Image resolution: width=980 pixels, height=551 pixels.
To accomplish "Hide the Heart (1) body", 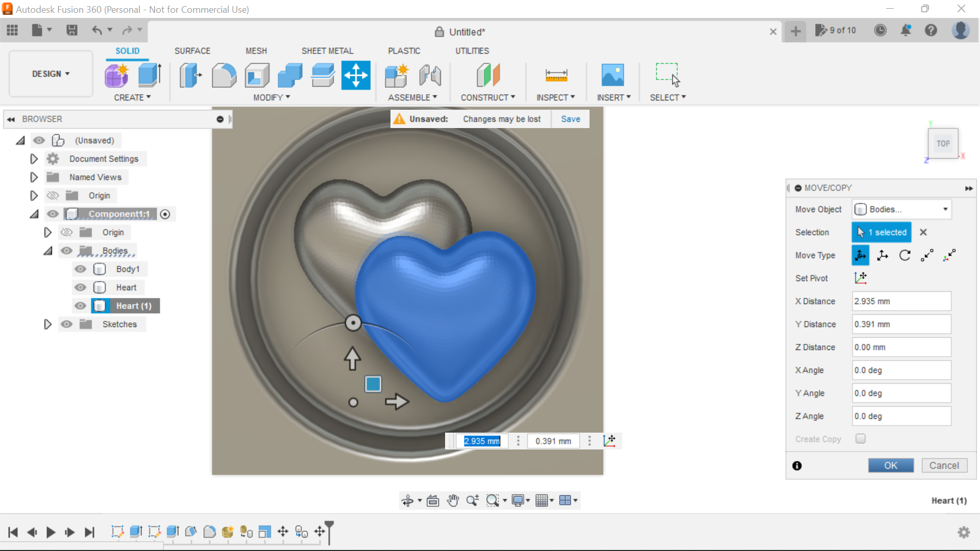I will (80, 306).
